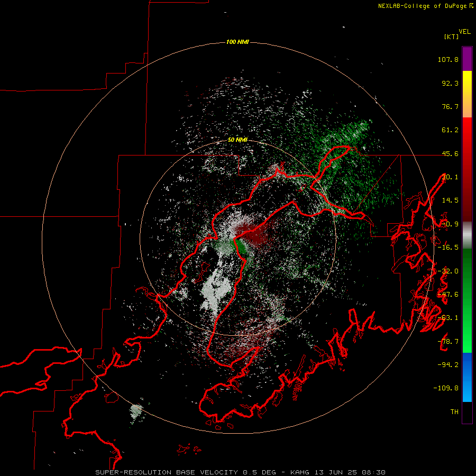Click the 14.5 velocity scale value

click(450, 200)
